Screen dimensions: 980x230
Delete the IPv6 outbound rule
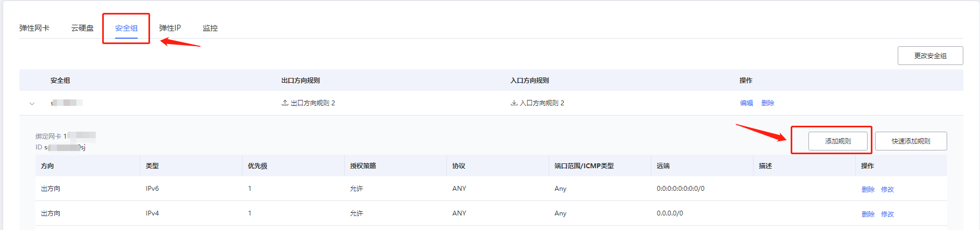tap(868, 189)
